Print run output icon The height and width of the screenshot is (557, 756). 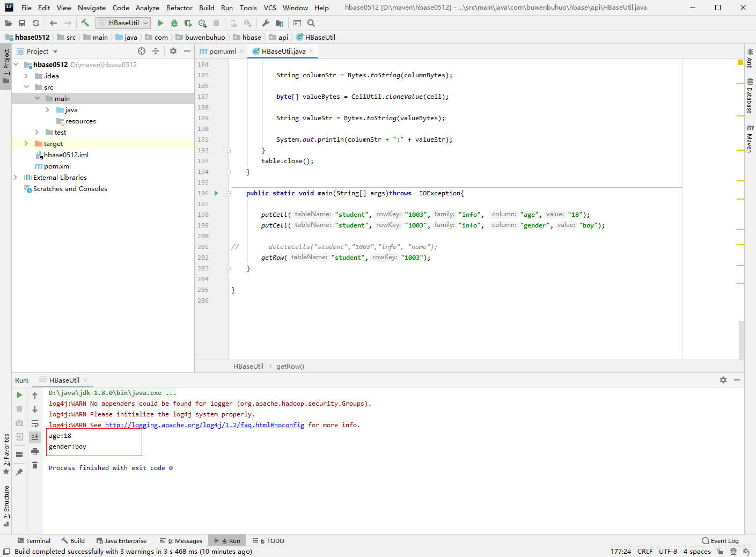35,451
